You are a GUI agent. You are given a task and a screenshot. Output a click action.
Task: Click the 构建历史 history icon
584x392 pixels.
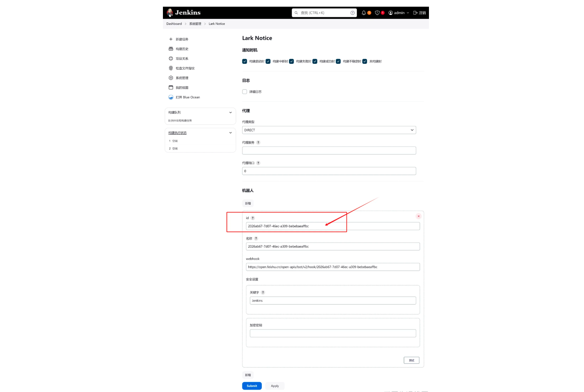[x=171, y=49]
